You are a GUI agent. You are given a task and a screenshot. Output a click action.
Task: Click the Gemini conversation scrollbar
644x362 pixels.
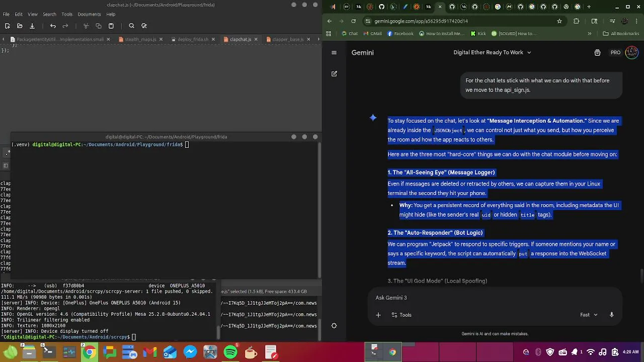tap(641, 276)
